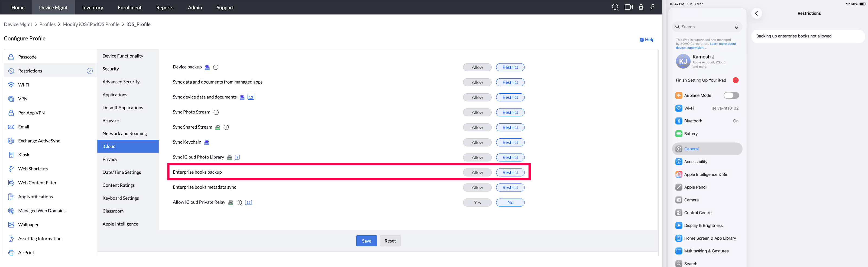The height and width of the screenshot is (267, 868).
Task: Click the device icon beside Sync Shared Stream
Action: pos(218,127)
